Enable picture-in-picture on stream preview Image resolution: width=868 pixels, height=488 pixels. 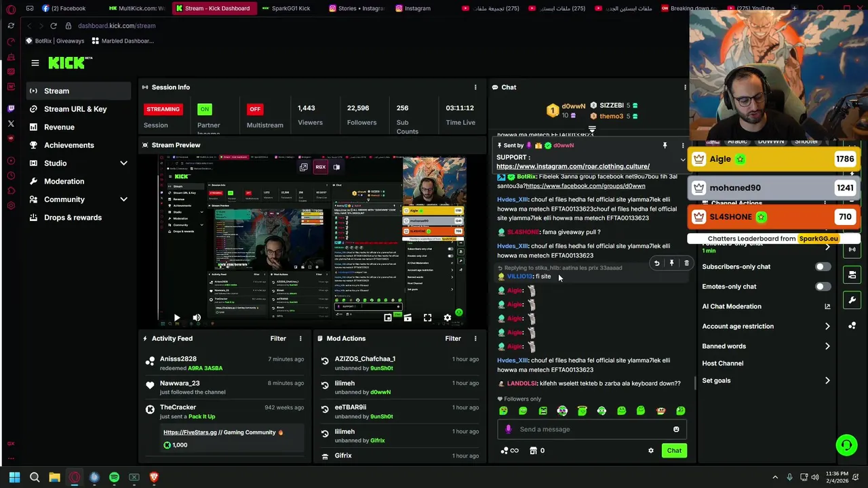click(388, 317)
